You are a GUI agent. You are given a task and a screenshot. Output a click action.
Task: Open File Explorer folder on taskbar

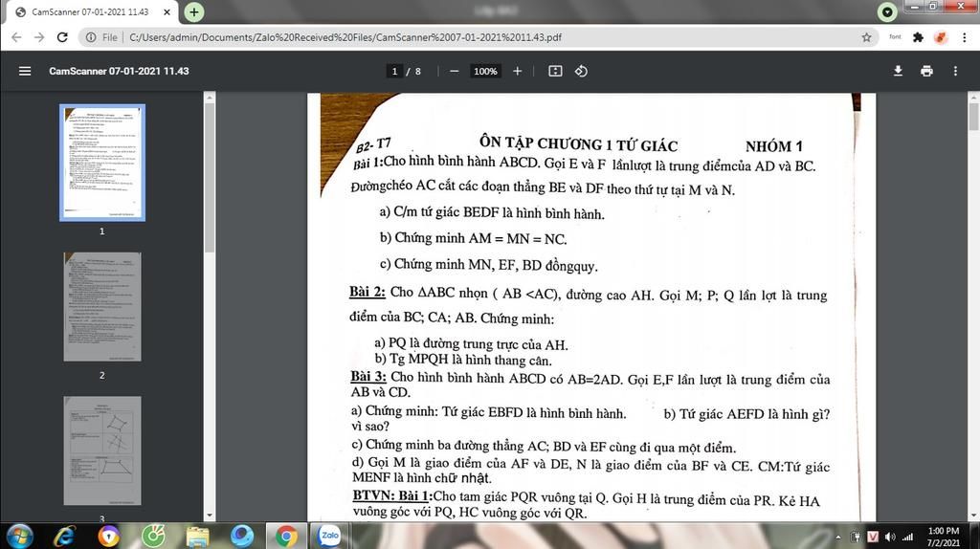tap(197, 537)
